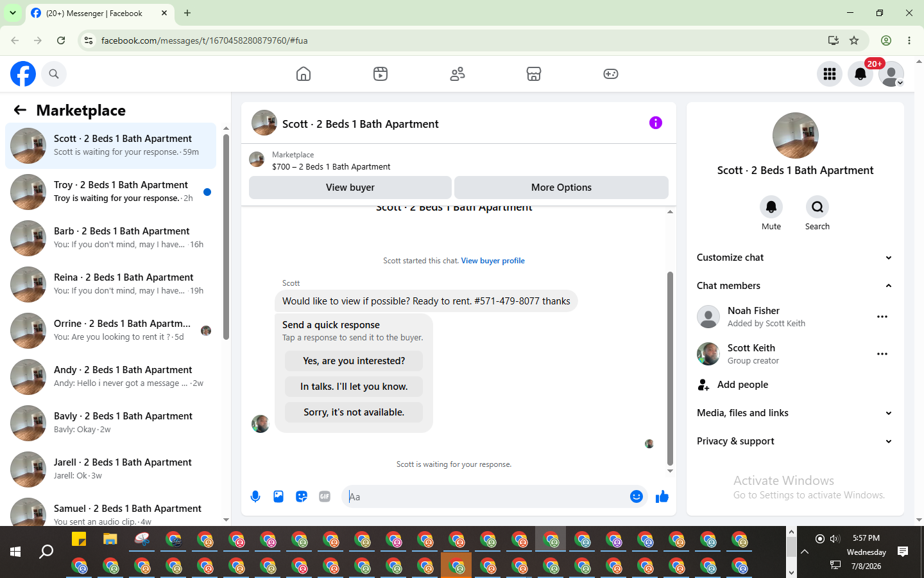Open a new browser tab

187,13
